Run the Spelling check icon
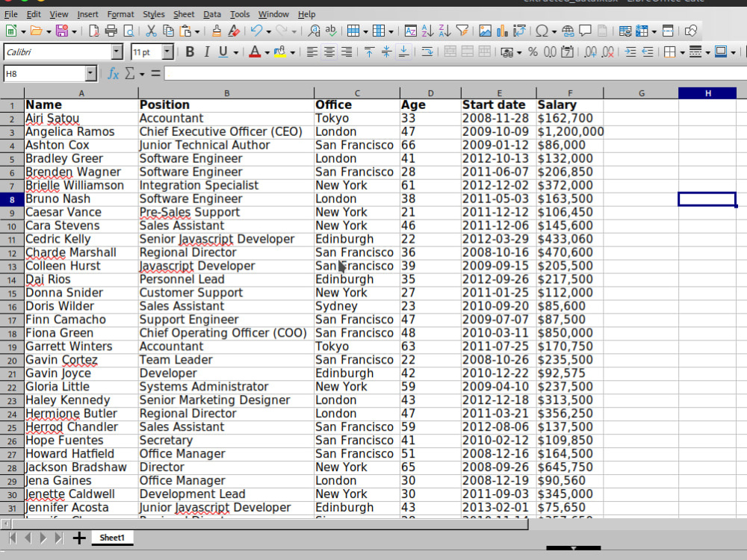 [331, 31]
